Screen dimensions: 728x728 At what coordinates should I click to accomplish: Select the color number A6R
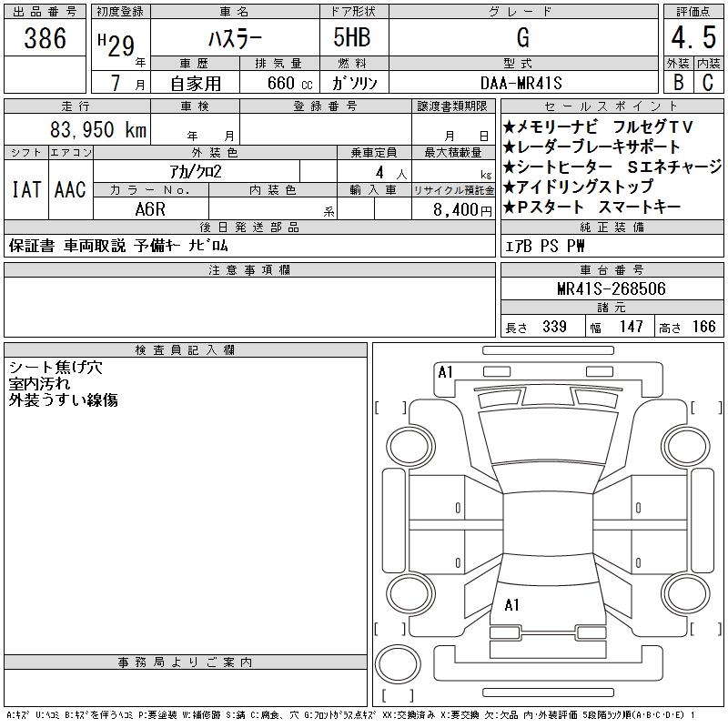coord(150,209)
